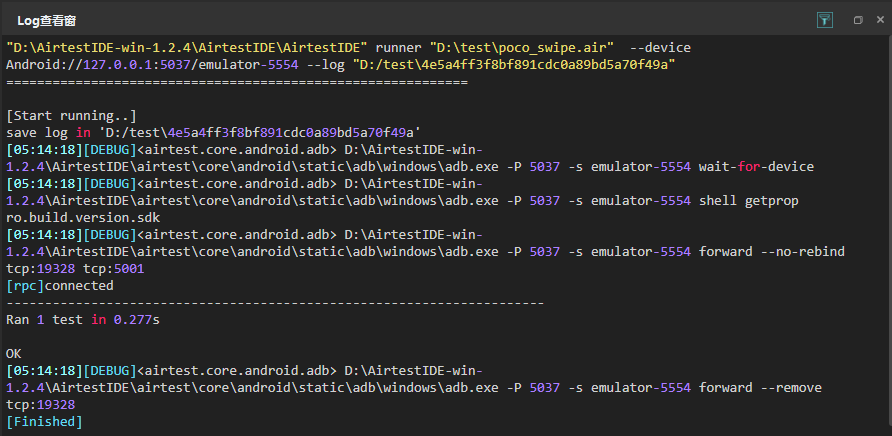Screen dimensions: 892x436
Task: Click the "Ran 1 test in 0.277s" line
Action: (83, 320)
